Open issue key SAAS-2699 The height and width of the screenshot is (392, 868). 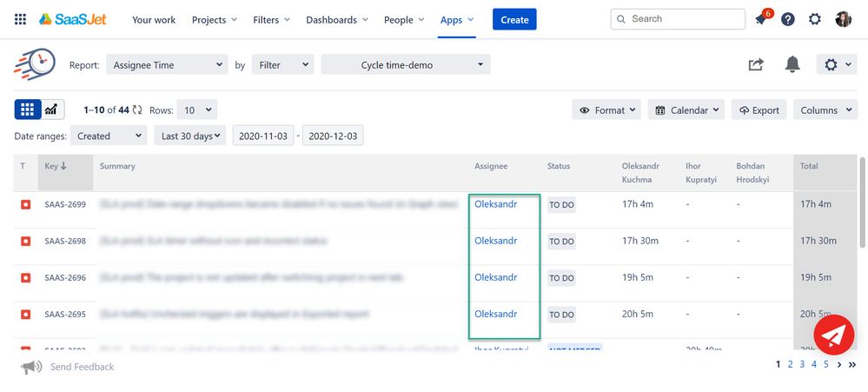pos(65,205)
